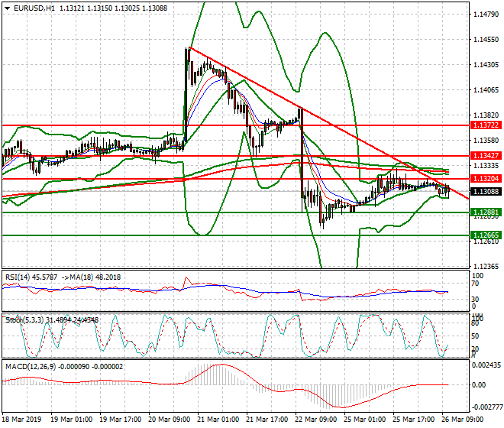Click the 26 Mar 09:00 time label

[x=463, y=420]
